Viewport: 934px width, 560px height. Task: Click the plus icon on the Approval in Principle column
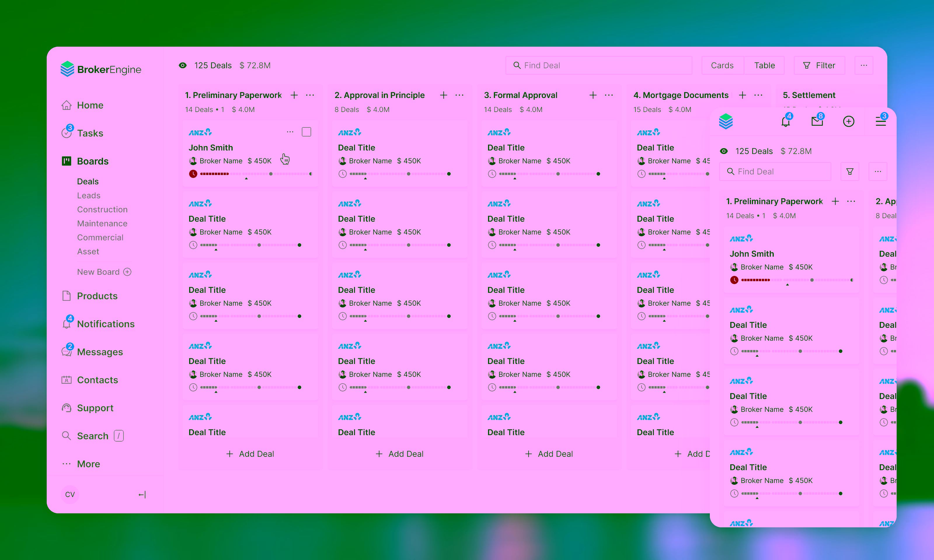tap(443, 95)
